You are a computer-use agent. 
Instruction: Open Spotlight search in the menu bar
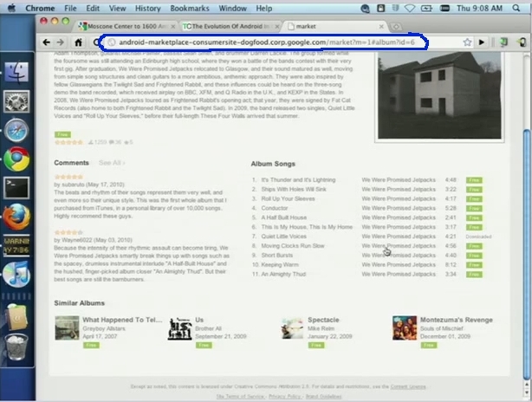(x=516, y=8)
